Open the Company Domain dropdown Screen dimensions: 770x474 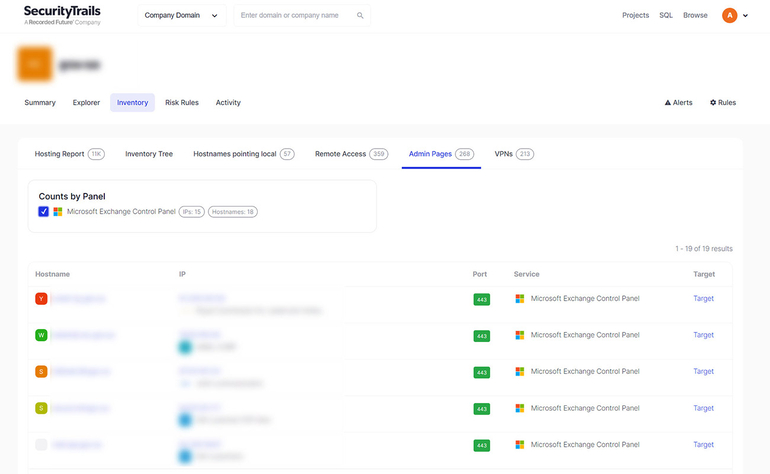click(182, 15)
